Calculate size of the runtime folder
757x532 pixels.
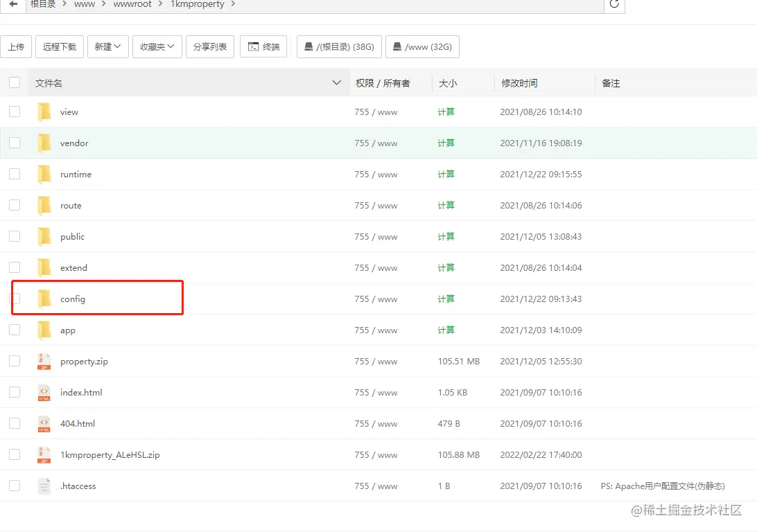(x=446, y=174)
